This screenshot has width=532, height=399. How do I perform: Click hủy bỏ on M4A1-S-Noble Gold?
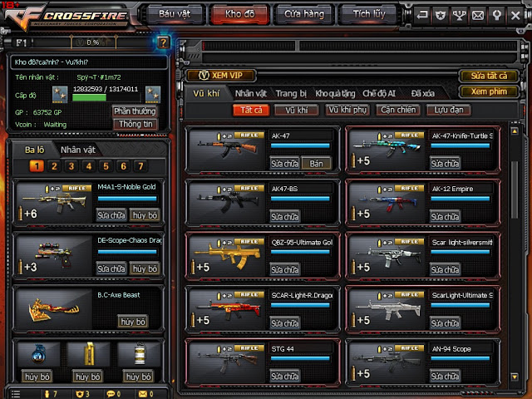tap(145, 215)
